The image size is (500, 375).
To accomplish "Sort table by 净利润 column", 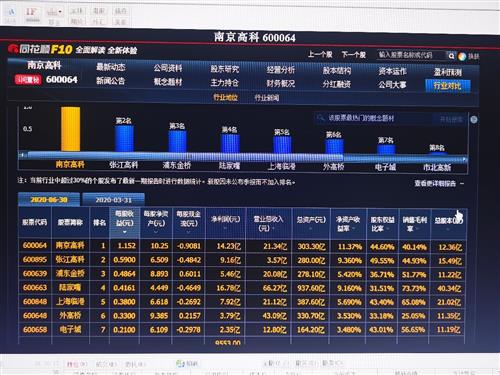I will (226, 220).
